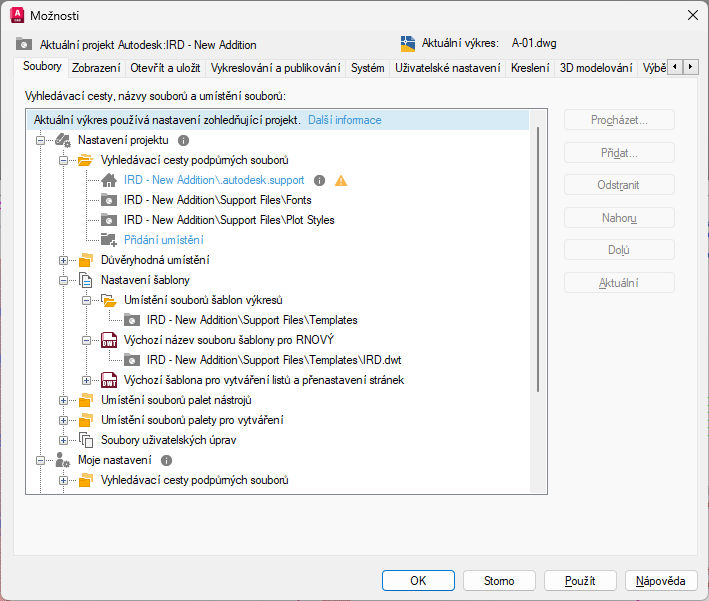Image resolution: width=709 pixels, height=601 pixels.
Task: Click the Nastavení šablony document icon
Action: click(86, 280)
